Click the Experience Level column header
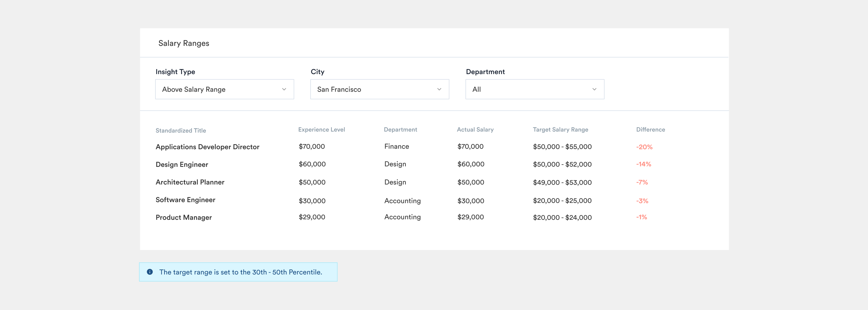Viewport: 868px width, 310px height. (x=321, y=130)
